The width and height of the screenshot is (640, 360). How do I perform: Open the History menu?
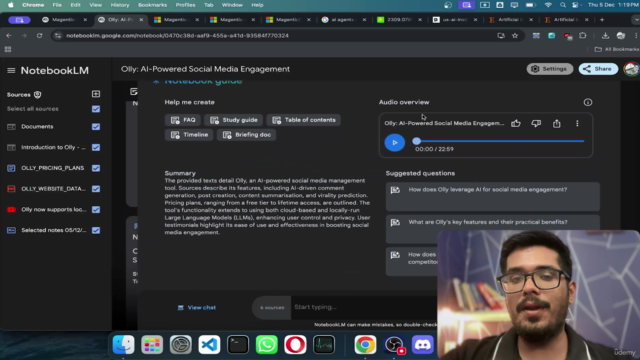120,5
